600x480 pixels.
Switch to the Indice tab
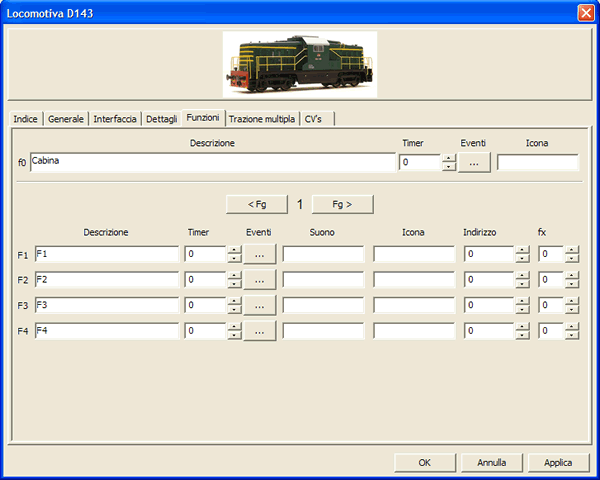pyautogui.click(x=26, y=119)
